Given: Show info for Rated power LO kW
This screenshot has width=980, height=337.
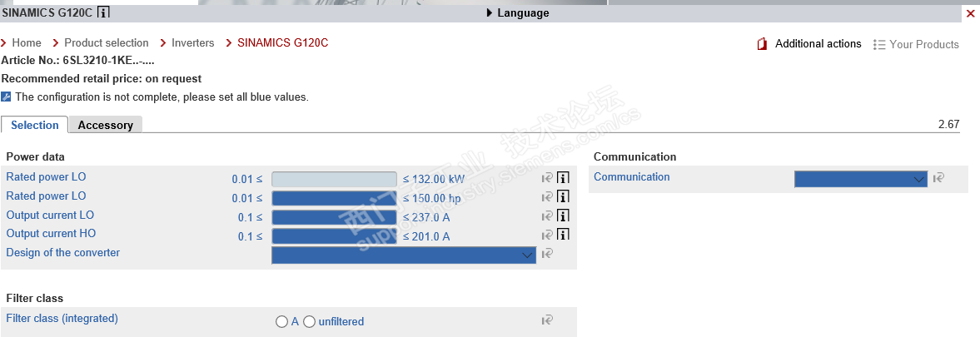Looking at the screenshot, I should 563,178.
